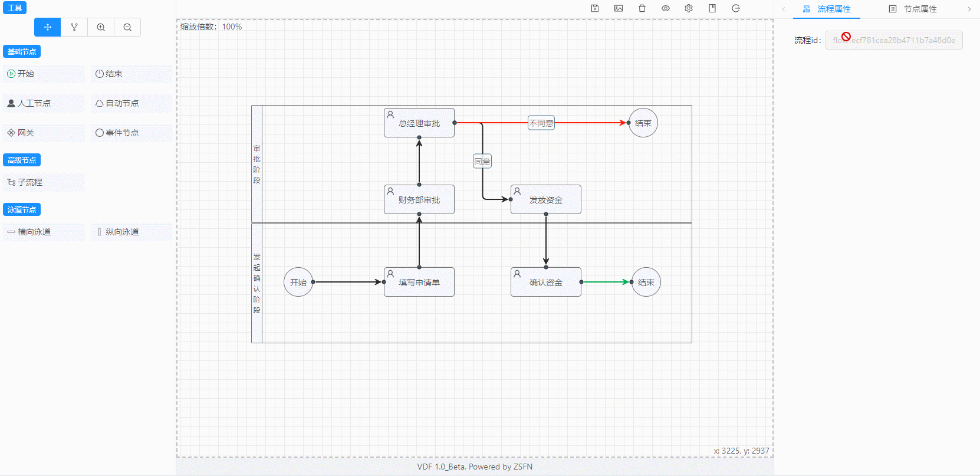Viewport: 980px width, 476px height.
Task: Click the 工具 section label
Action: click(x=15, y=8)
